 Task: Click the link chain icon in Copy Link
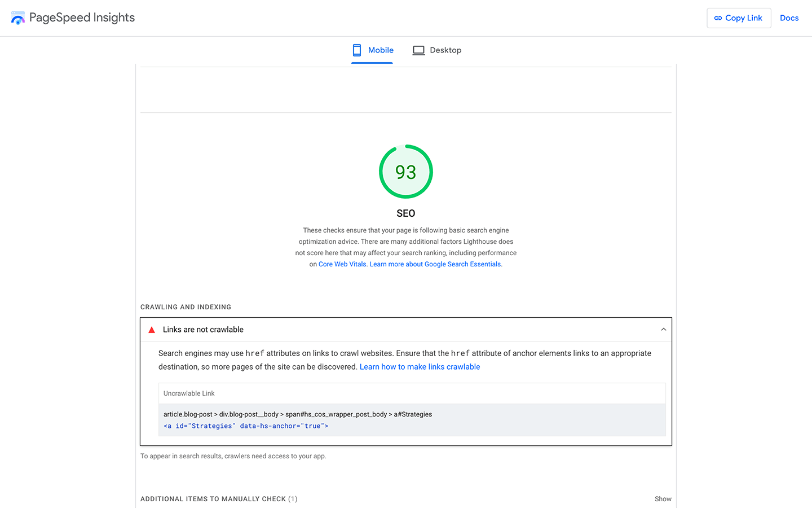[x=718, y=18]
